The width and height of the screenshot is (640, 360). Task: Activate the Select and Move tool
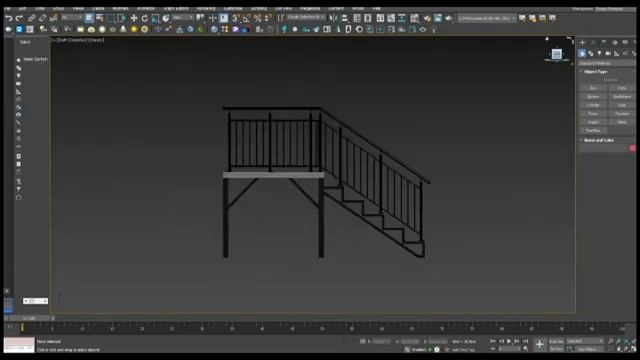pos(134,18)
